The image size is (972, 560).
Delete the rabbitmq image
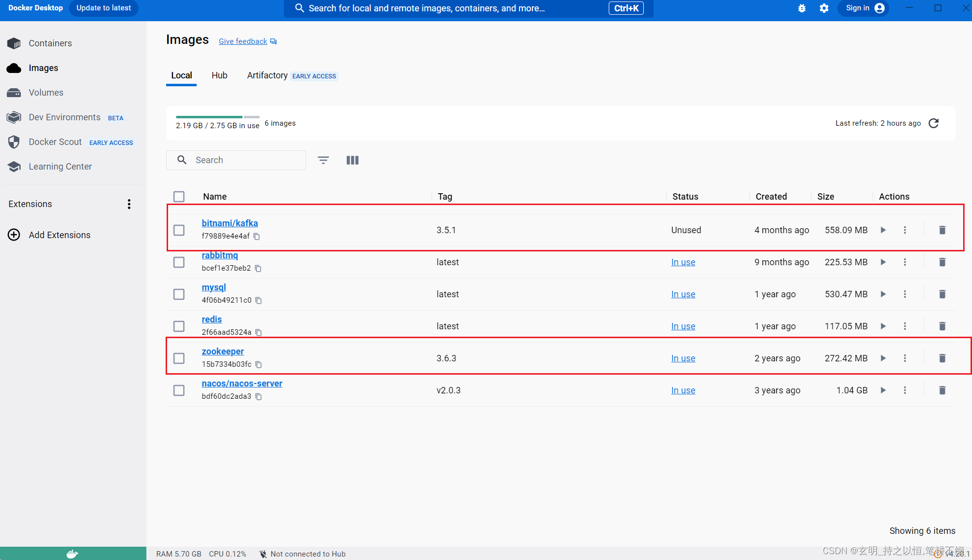click(x=942, y=262)
